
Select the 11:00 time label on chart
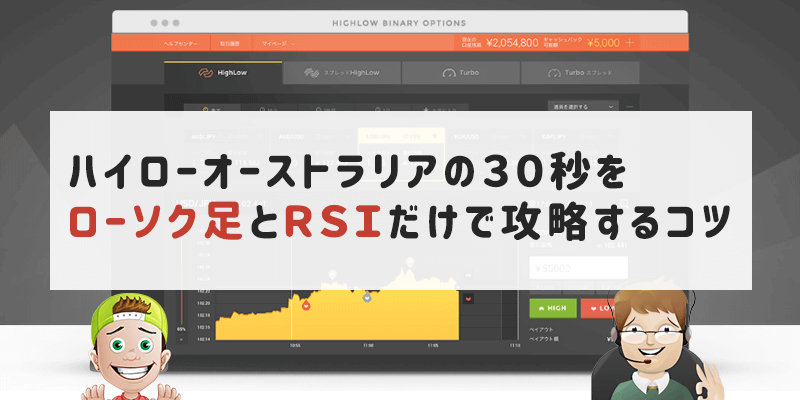368,345
